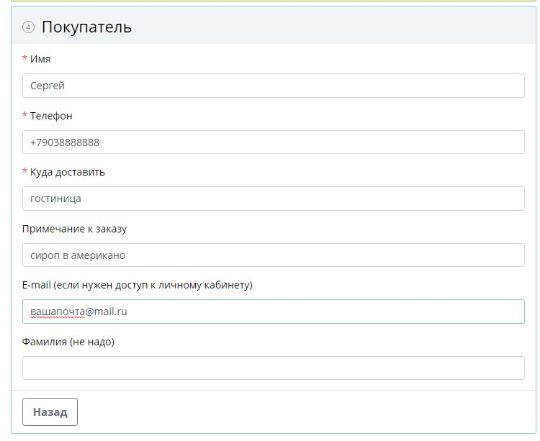Click the red asterisk beside Имя
The width and height of the screenshot is (540, 441).
(25, 58)
